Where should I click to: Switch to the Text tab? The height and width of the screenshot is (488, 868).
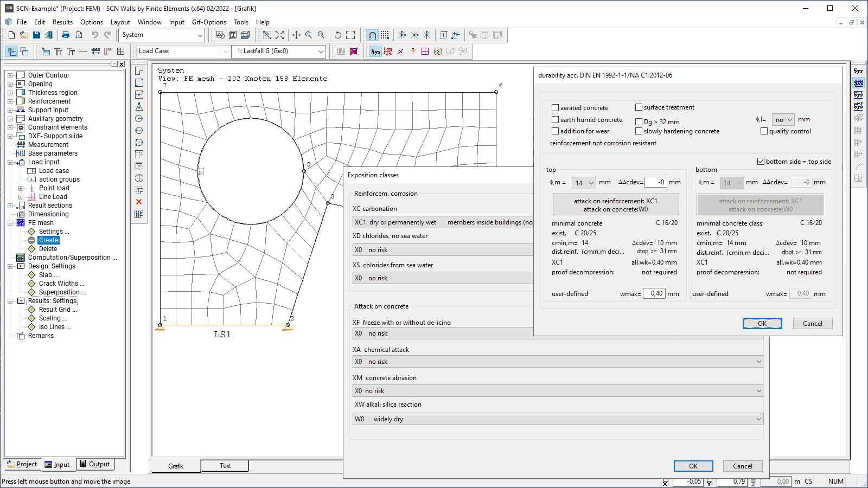point(225,466)
